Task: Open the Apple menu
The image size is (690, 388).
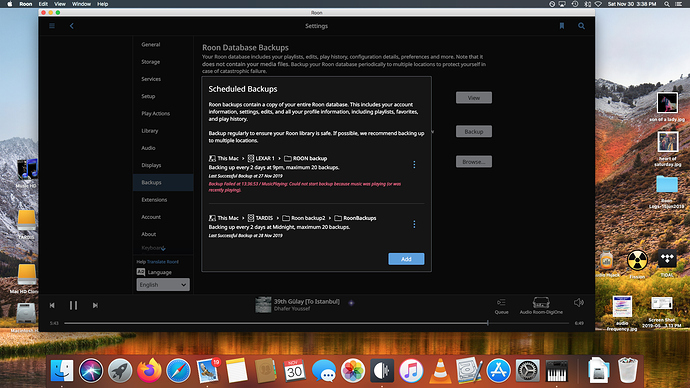Action: [x=10, y=4]
